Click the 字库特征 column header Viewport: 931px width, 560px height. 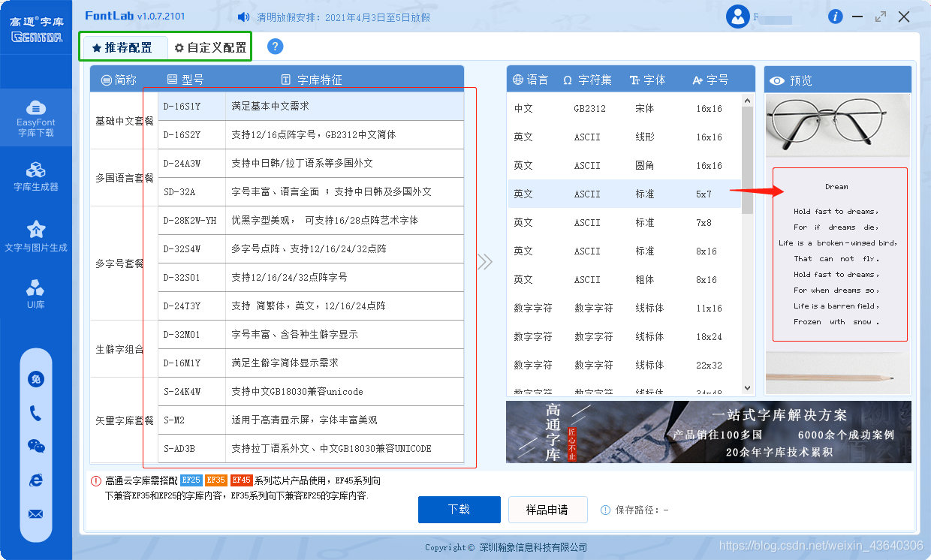[x=312, y=80]
